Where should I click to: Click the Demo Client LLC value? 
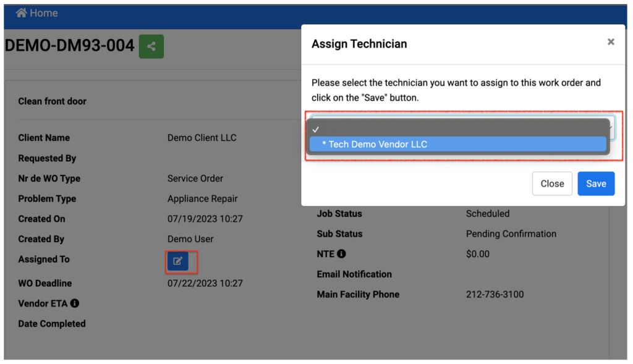coord(202,138)
